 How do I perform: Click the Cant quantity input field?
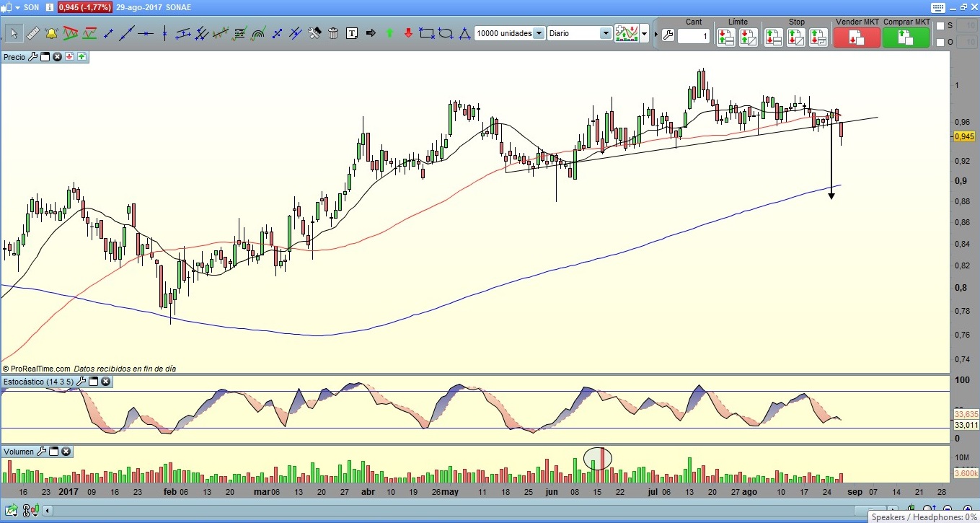point(694,36)
